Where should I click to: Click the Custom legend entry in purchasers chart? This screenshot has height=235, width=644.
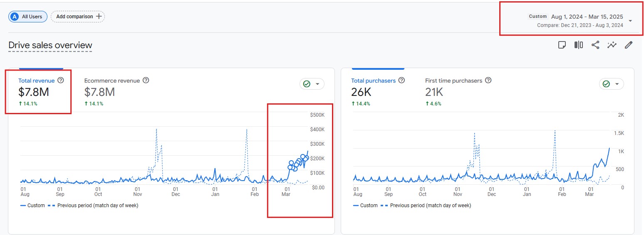click(x=365, y=206)
